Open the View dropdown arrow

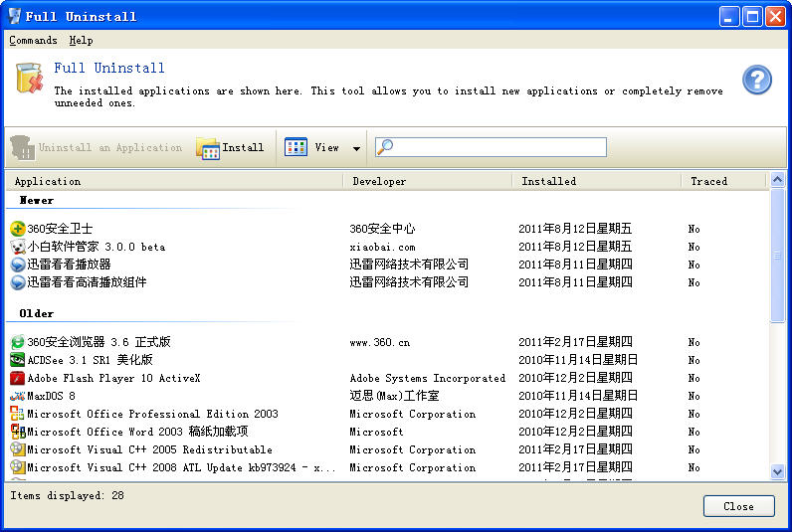356,148
